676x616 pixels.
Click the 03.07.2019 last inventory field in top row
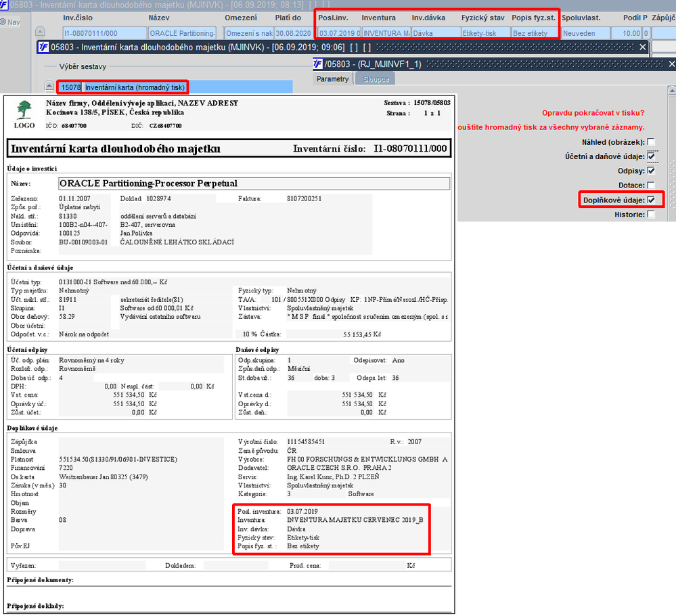pos(339,33)
